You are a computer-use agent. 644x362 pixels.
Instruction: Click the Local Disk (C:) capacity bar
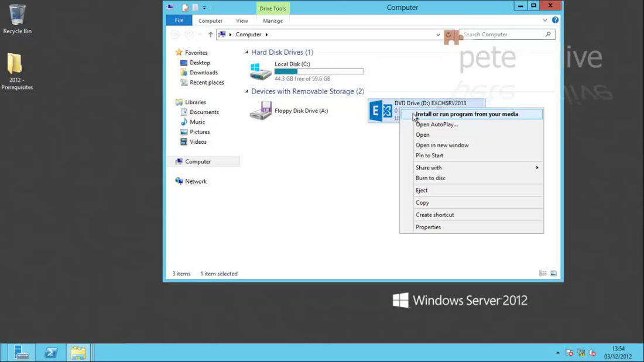(x=318, y=71)
